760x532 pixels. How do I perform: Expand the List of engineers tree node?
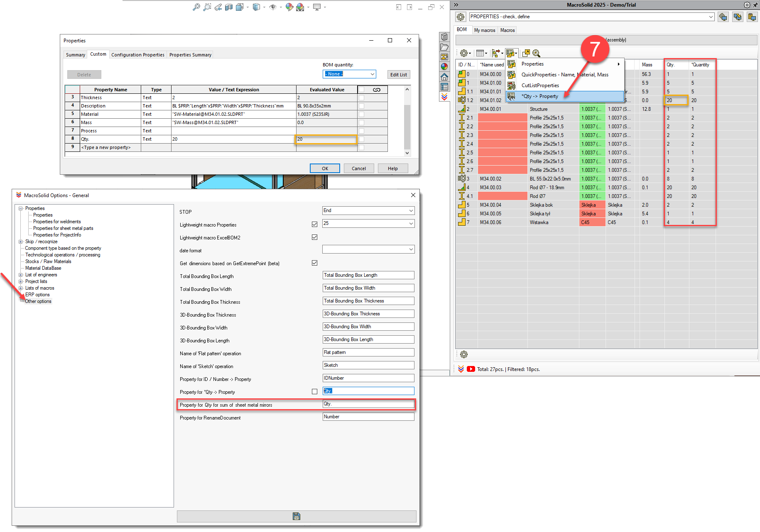tap(20, 275)
